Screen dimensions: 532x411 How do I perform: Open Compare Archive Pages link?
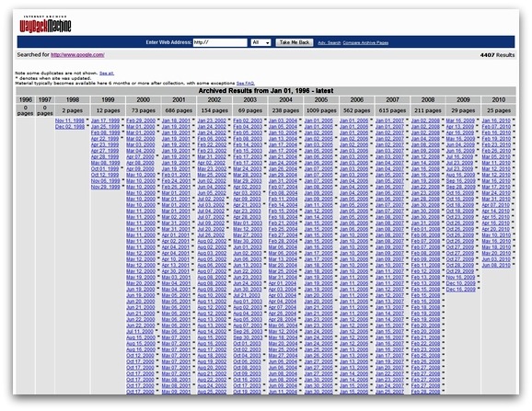point(365,43)
